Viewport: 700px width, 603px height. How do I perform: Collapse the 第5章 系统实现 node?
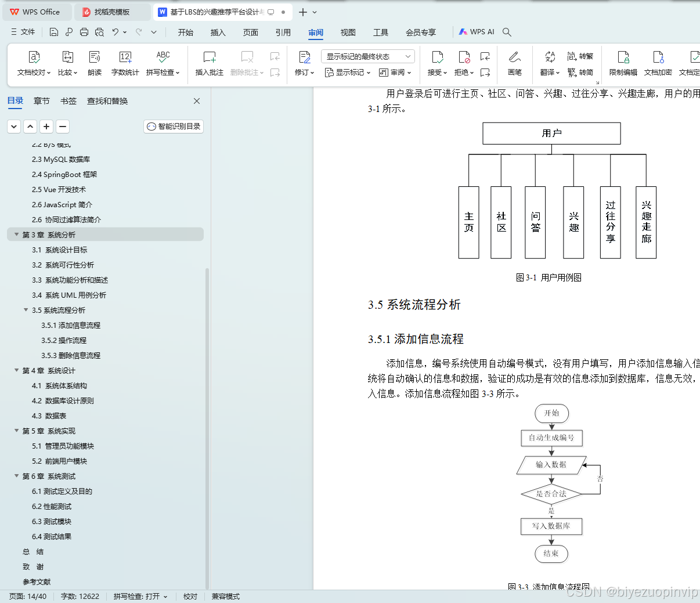pyautogui.click(x=16, y=431)
